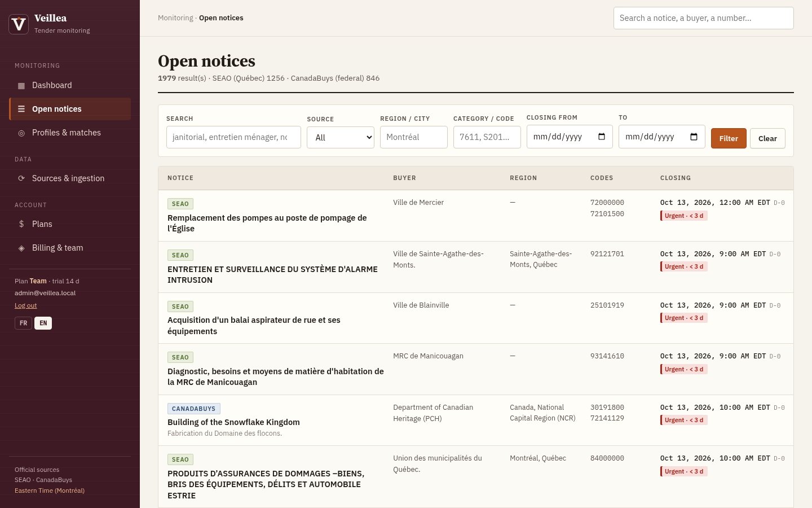Clear the filters
The image size is (812, 508).
point(767,138)
